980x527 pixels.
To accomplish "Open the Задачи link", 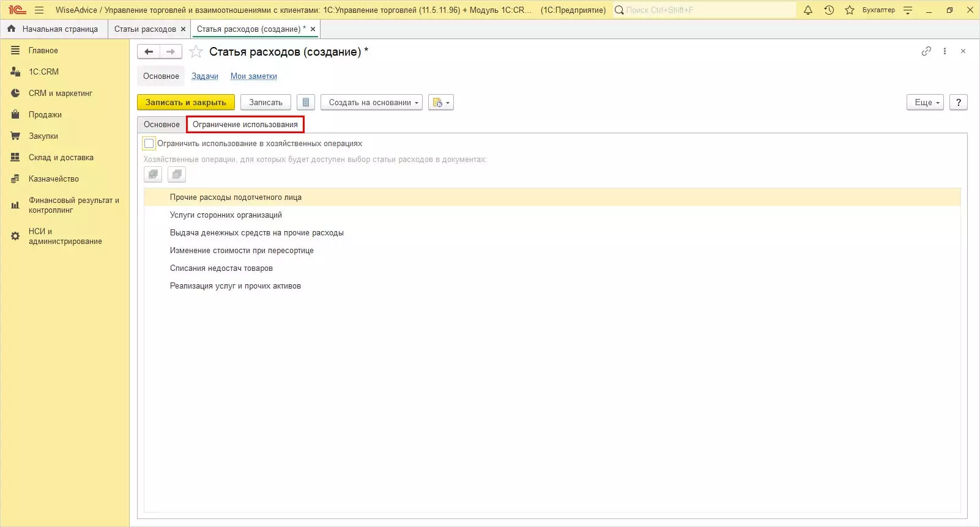I will pyautogui.click(x=205, y=76).
